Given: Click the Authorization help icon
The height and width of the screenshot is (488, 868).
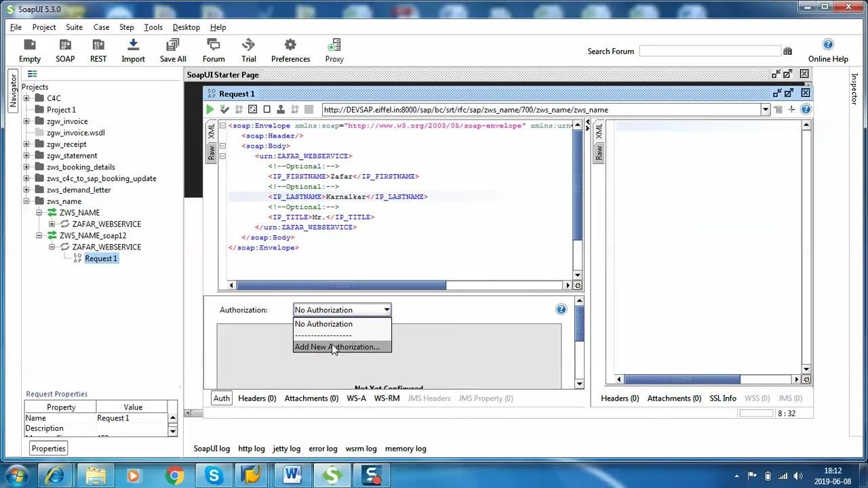Looking at the screenshot, I should click(x=561, y=310).
